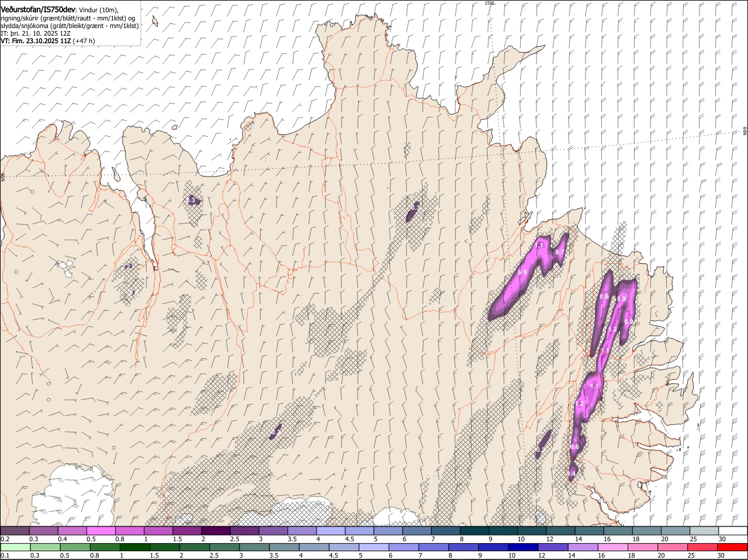Image resolution: width=748 pixels, height=560 pixels.
Task: Click the '15W' longitude label at top
Action: [x=489, y=3]
